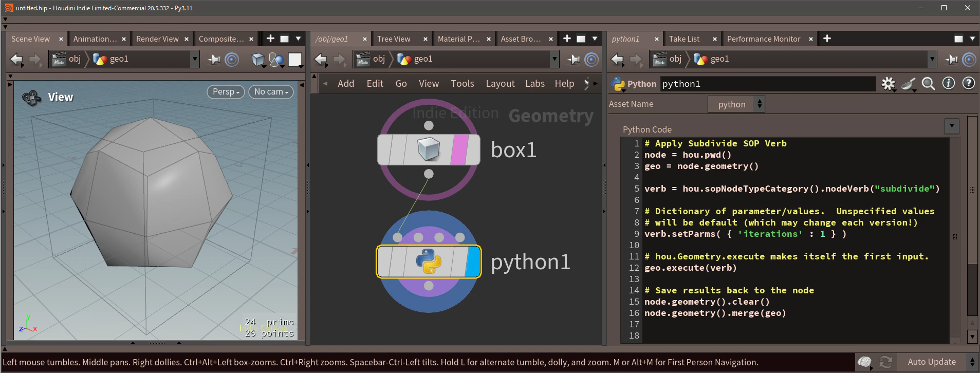980x373 pixels.
Task: Click the pin icon in the Scene View pane
Action: pyautogui.click(x=214, y=60)
